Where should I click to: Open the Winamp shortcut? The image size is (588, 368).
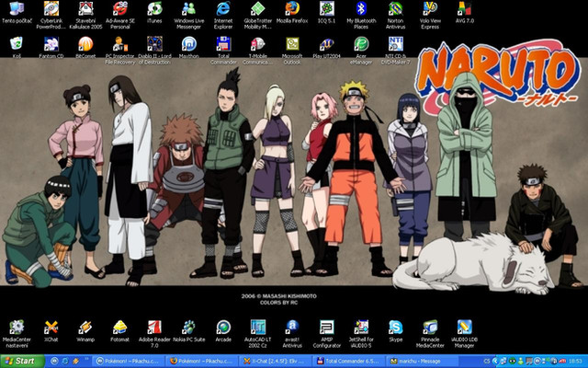click(x=85, y=331)
